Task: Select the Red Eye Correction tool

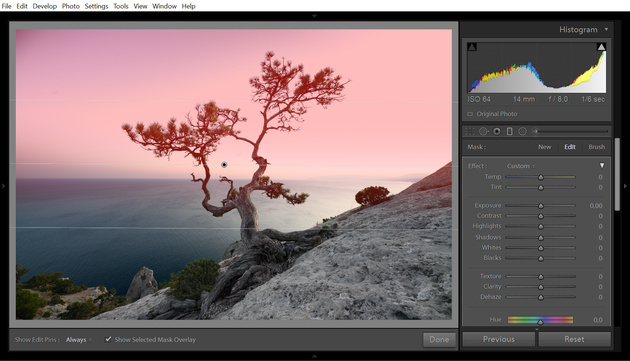Action: [497, 131]
